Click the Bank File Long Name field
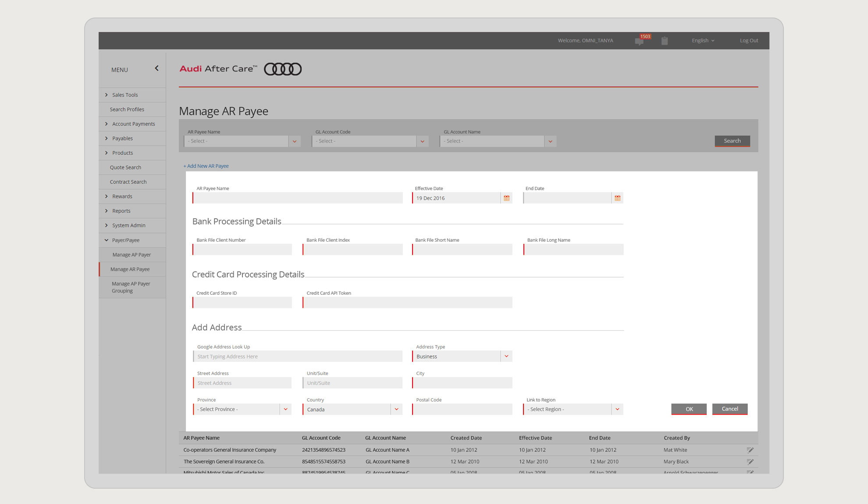Image resolution: width=868 pixels, height=504 pixels. click(573, 250)
